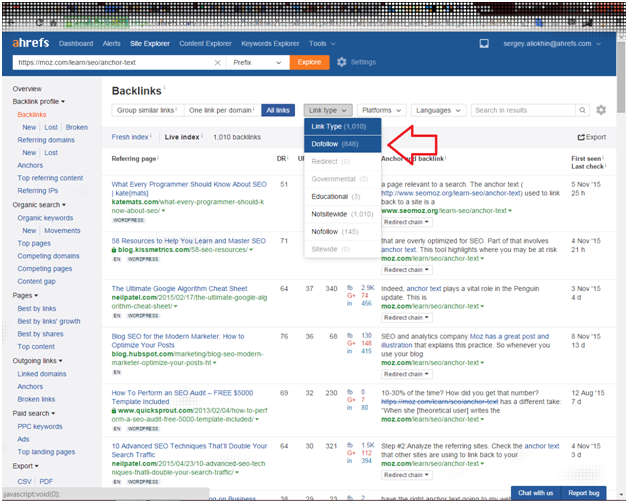Go back with the browser back arrow
The image size is (628, 503).
[11, 23]
